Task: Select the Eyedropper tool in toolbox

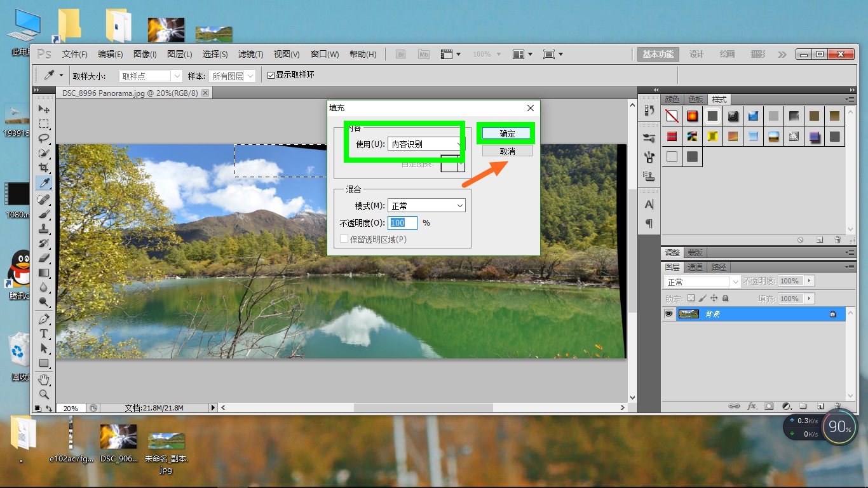Action: tap(44, 183)
